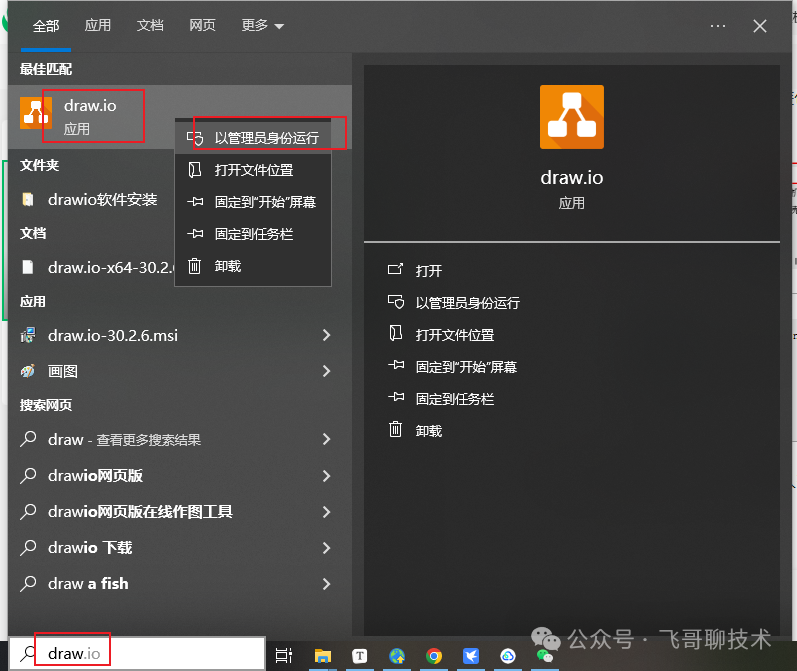Open Typora T icon on the taskbar
This screenshot has width=797, height=671.
[359, 656]
